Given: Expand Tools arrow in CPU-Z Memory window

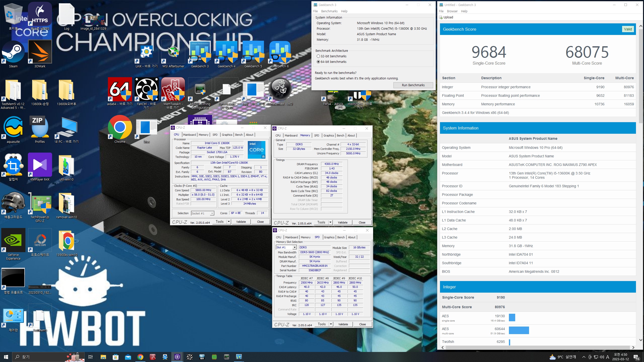Looking at the screenshot, I should point(330,222).
